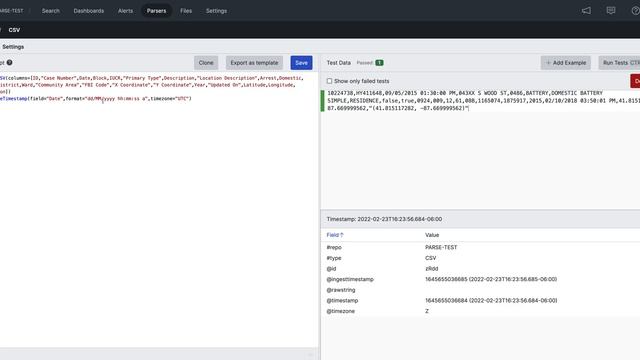Click the Add Example button
Image resolution: width=640 pixels, height=360 pixels.
point(566,63)
